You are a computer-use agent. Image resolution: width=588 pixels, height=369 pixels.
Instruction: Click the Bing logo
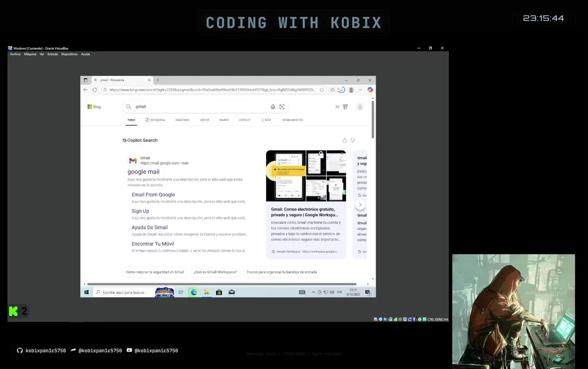[x=94, y=107]
